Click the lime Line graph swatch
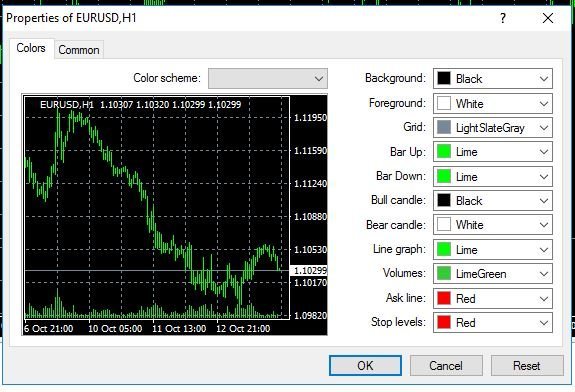This screenshot has height=392, width=575. click(x=444, y=249)
